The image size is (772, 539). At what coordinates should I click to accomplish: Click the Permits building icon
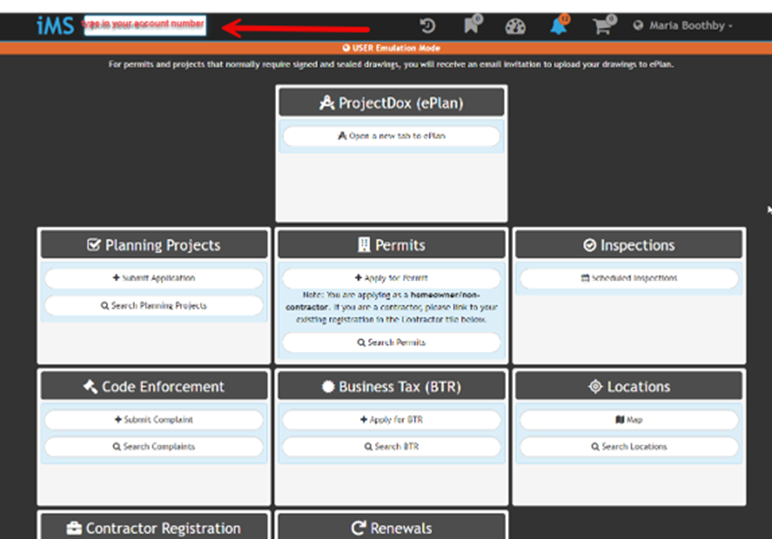click(x=364, y=245)
